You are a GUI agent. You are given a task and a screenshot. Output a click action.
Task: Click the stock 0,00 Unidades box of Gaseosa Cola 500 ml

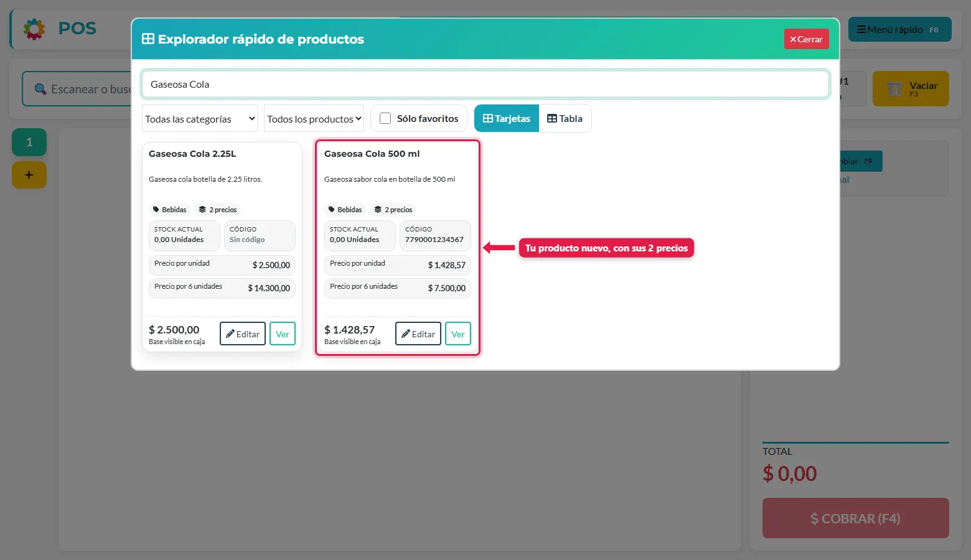(360, 236)
